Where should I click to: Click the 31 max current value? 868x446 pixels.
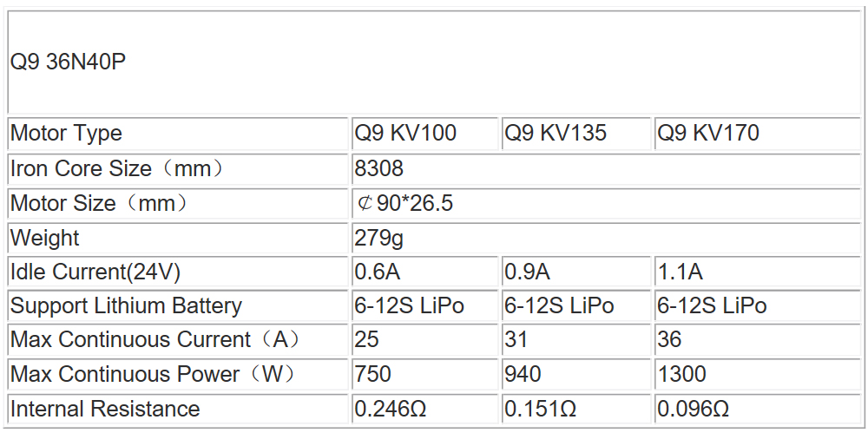516,339
